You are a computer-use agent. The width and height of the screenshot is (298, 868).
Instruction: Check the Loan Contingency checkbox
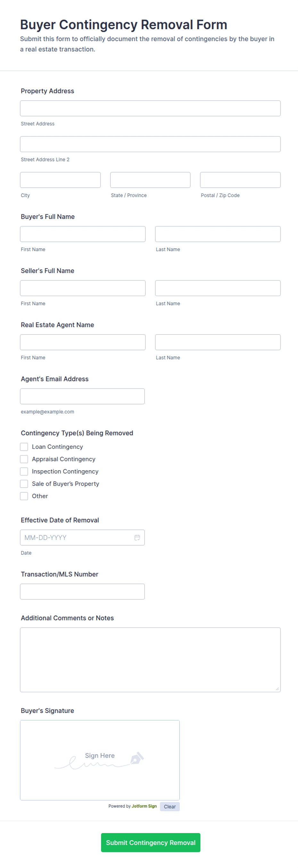(x=24, y=447)
